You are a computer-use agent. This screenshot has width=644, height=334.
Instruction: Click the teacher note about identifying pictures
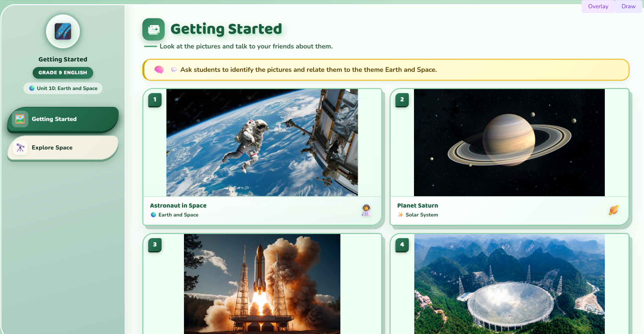pos(386,70)
